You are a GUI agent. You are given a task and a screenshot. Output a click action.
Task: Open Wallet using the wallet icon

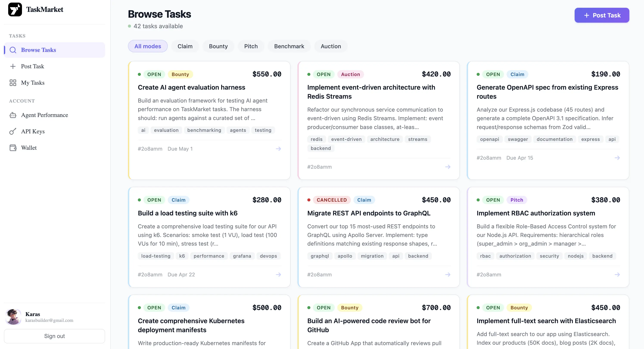point(13,148)
